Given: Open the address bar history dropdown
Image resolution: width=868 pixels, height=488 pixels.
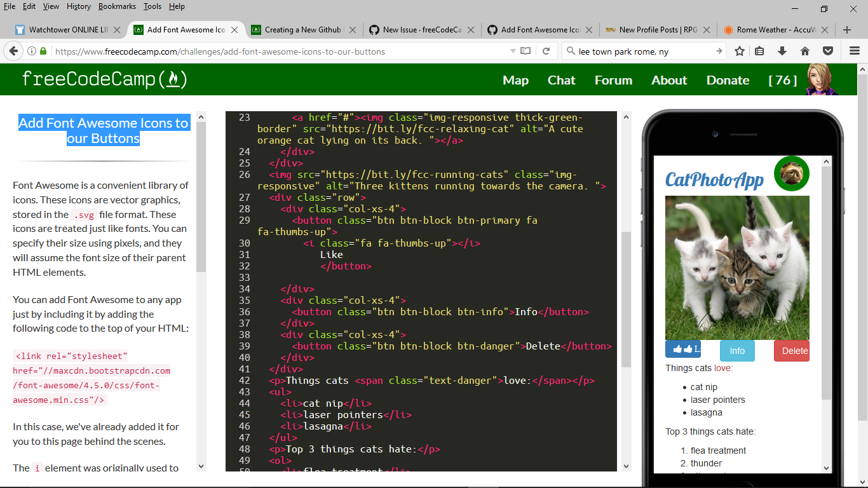Looking at the screenshot, I should 513,51.
